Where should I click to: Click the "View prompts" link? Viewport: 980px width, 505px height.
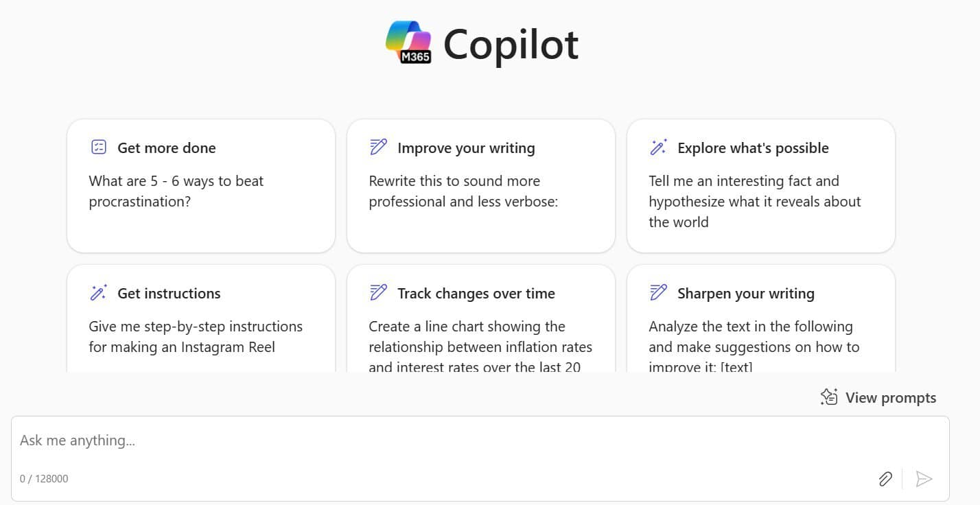click(x=891, y=397)
